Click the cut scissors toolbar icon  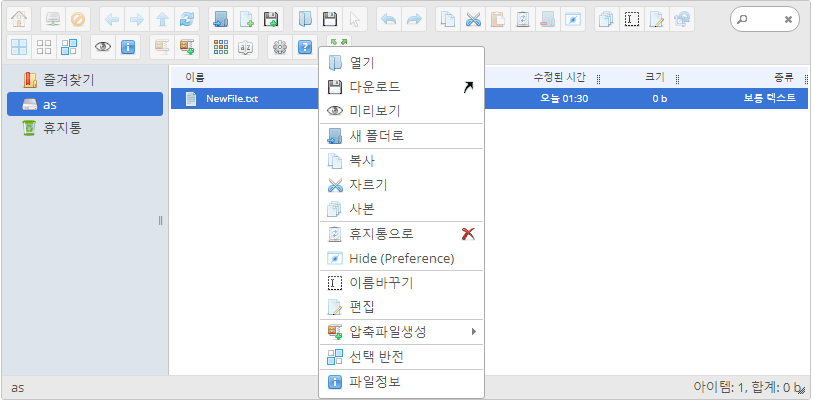click(472, 20)
